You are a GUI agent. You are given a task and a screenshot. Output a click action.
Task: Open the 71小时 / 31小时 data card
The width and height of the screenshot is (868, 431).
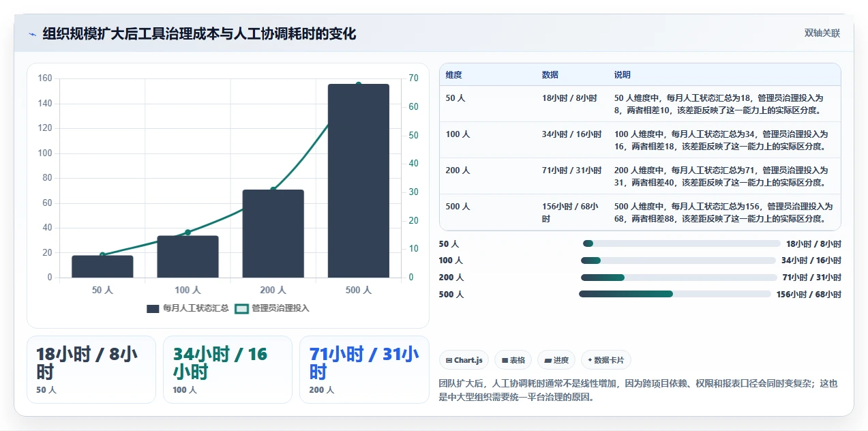point(364,370)
